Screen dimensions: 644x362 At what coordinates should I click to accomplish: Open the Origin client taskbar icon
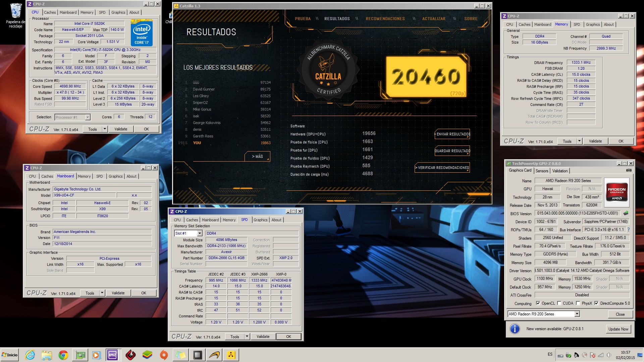coord(164,355)
